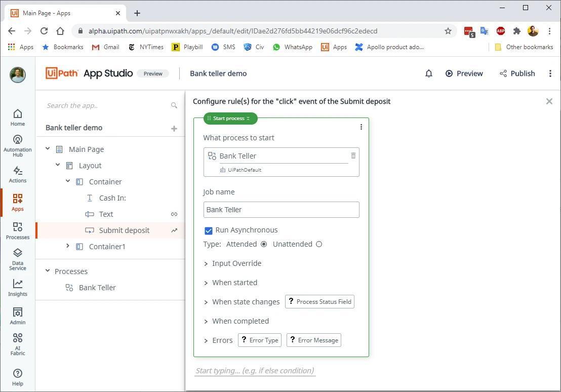Open the Home section in sidebar
This screenshot has width=561, height=392.
(18, 117)
